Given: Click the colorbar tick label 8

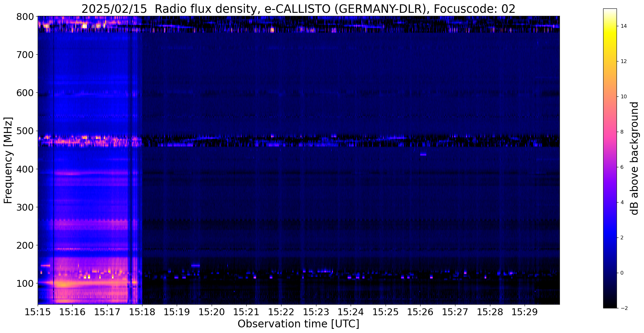Looking at the screenshot, I should click(x=622, y=132).
